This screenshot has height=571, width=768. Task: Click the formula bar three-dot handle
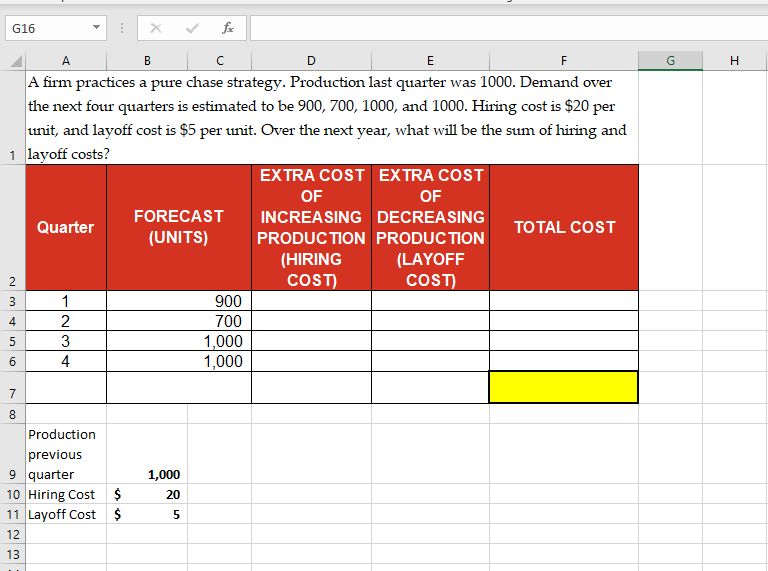coord(122,28)
